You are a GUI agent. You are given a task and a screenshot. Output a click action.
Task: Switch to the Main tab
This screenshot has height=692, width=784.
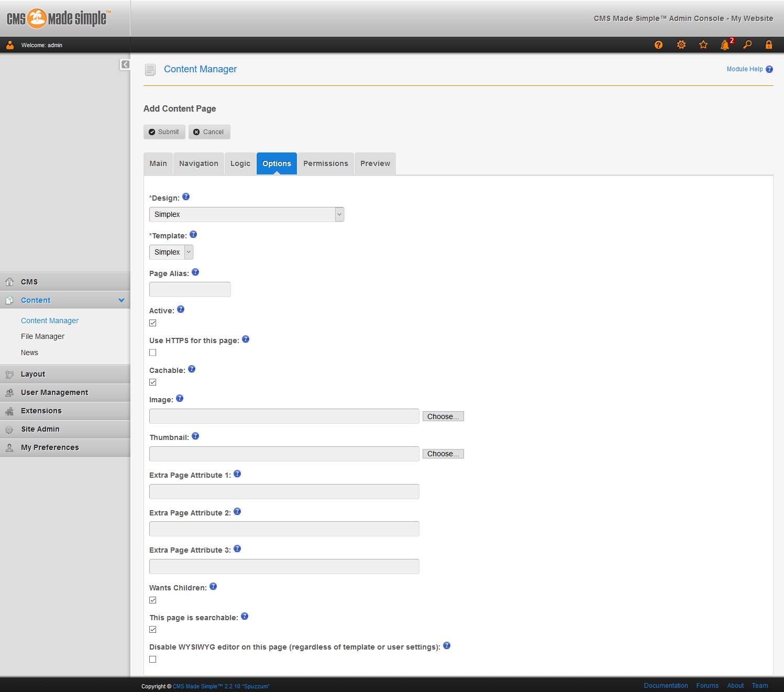pos(158,163)
